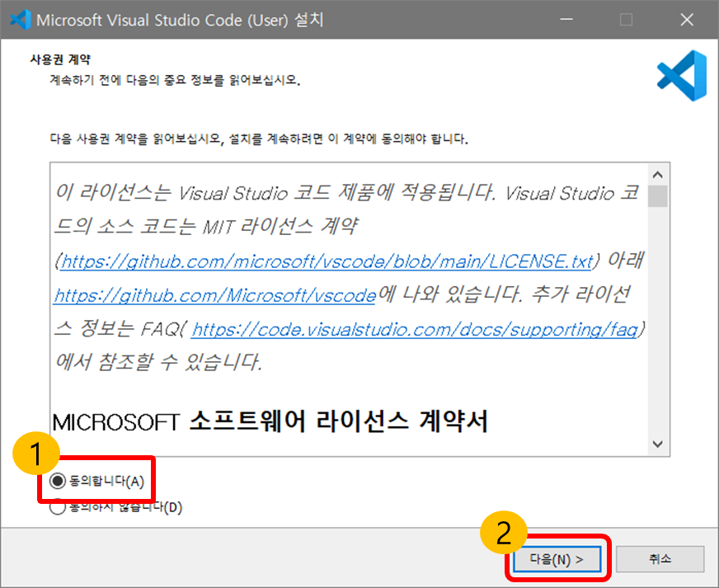Click the large VS Code logo

pyautogui.click(x=682, y=76)
